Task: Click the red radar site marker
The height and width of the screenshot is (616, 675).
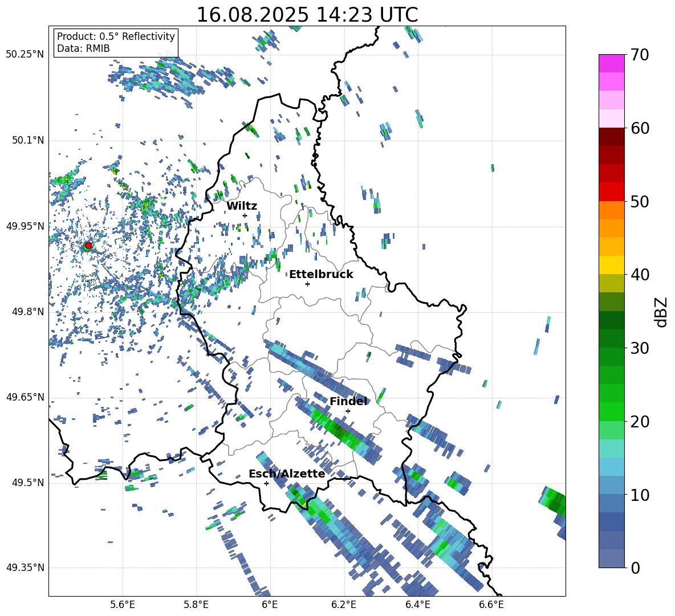Action: click(x=88, y=246)
